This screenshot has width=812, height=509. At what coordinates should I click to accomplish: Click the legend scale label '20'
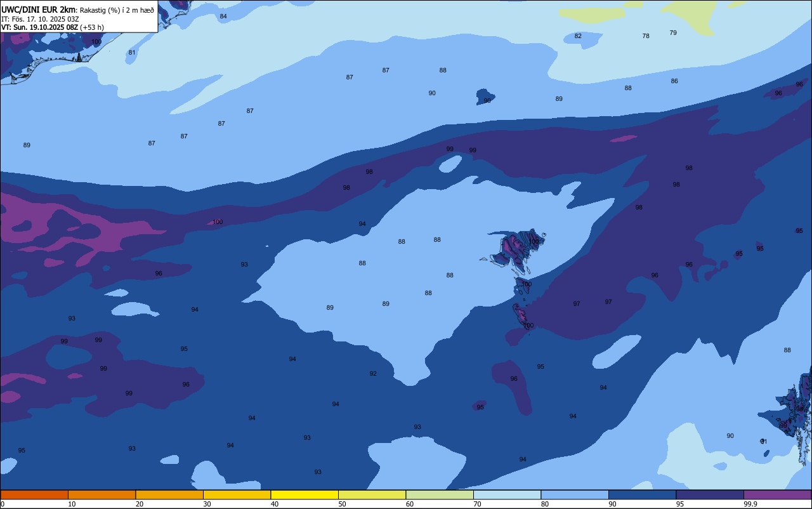pyautogui.click(x=140, y=504)
